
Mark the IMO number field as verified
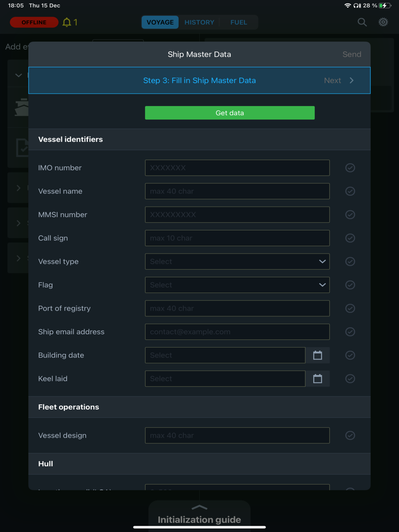[x=350, y=167]
